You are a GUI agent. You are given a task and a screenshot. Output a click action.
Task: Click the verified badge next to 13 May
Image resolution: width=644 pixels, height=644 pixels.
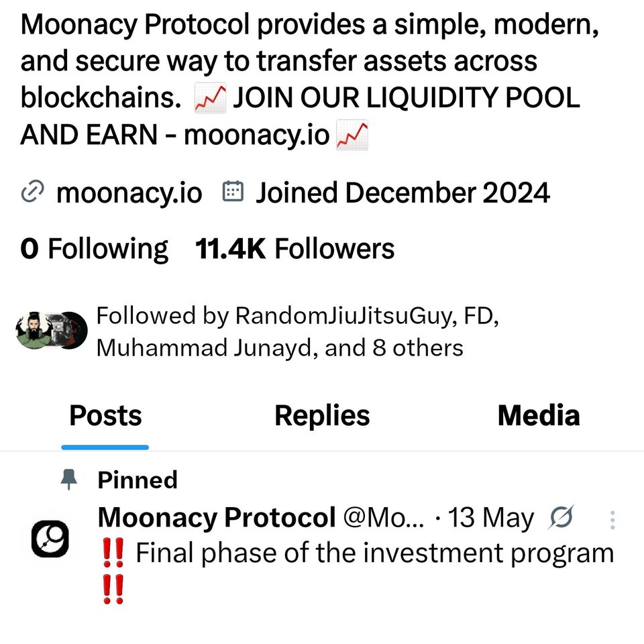[563, 517]
